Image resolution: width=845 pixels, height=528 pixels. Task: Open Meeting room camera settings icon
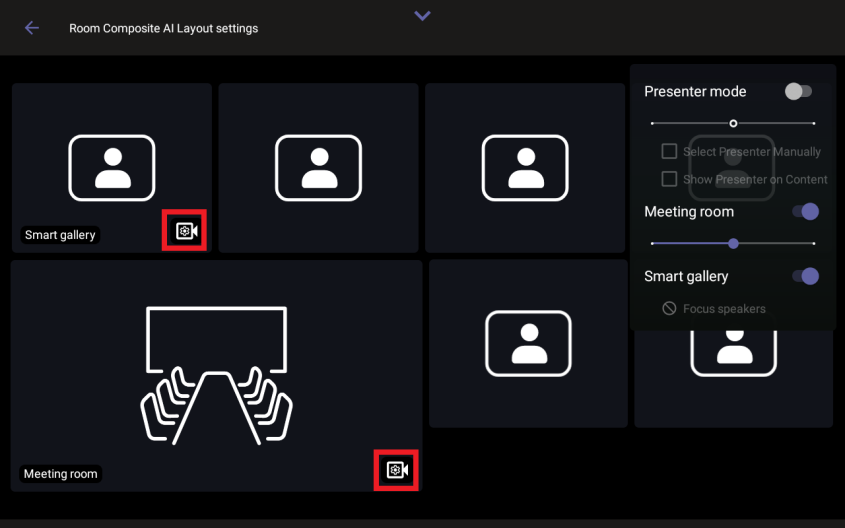(396, 470)
